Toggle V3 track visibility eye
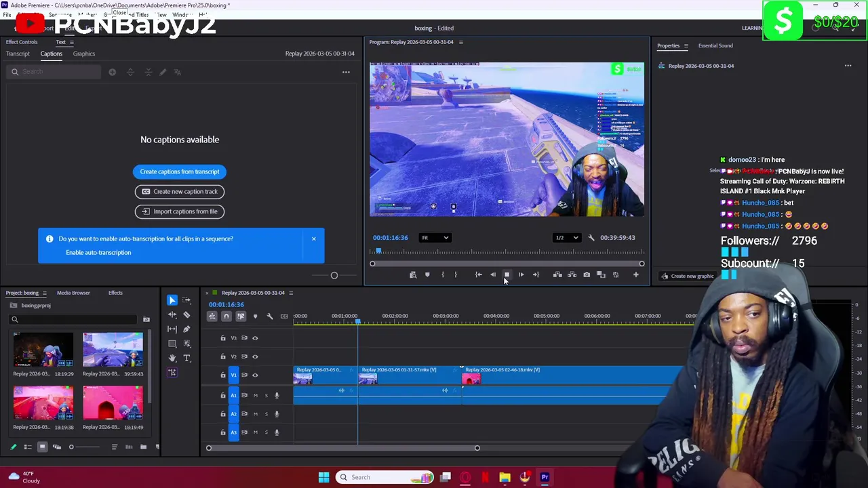 tap(255, 338)
